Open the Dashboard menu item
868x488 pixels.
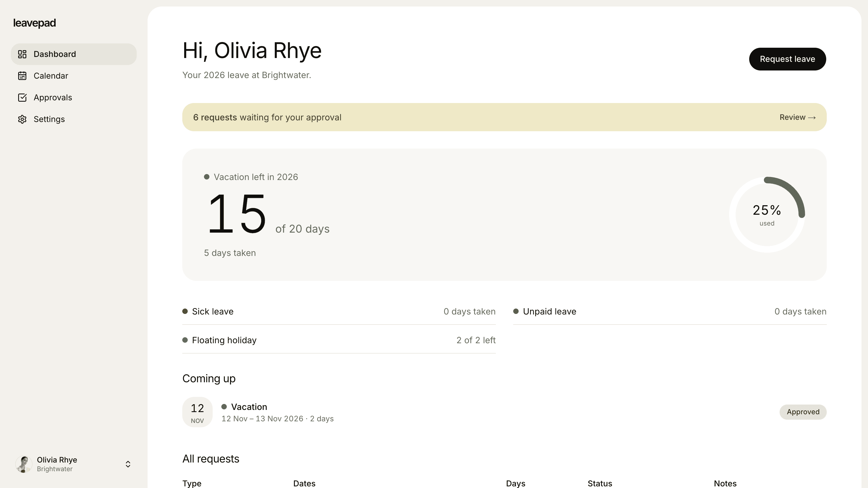pyautogui.click(x=74, y=54)
